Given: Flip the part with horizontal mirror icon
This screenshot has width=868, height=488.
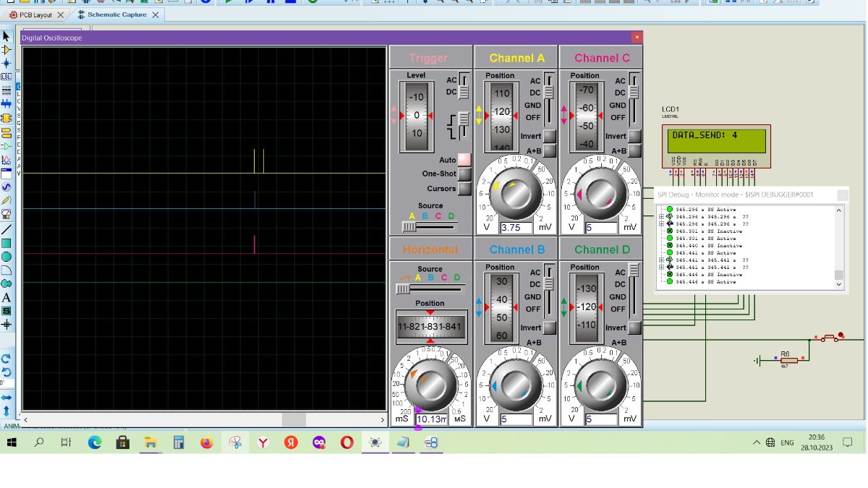Looking at the screenshot, I should (7, 398).
